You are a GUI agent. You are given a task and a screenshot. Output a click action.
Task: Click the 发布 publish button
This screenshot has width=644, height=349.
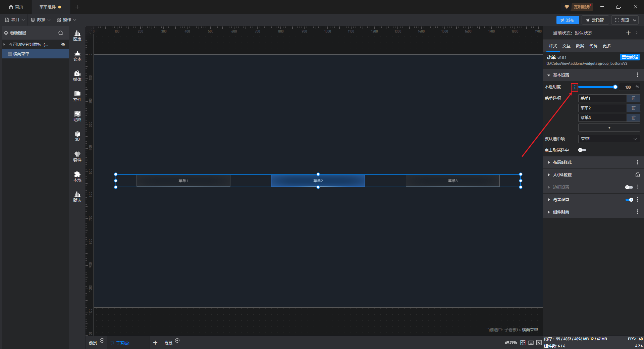[568, 20]
